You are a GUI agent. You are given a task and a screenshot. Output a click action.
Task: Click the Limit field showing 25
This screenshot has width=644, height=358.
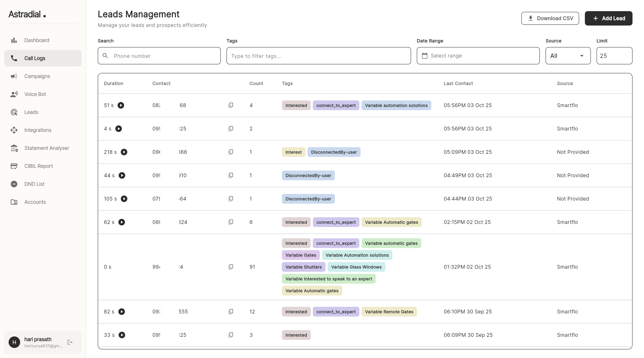614,56
